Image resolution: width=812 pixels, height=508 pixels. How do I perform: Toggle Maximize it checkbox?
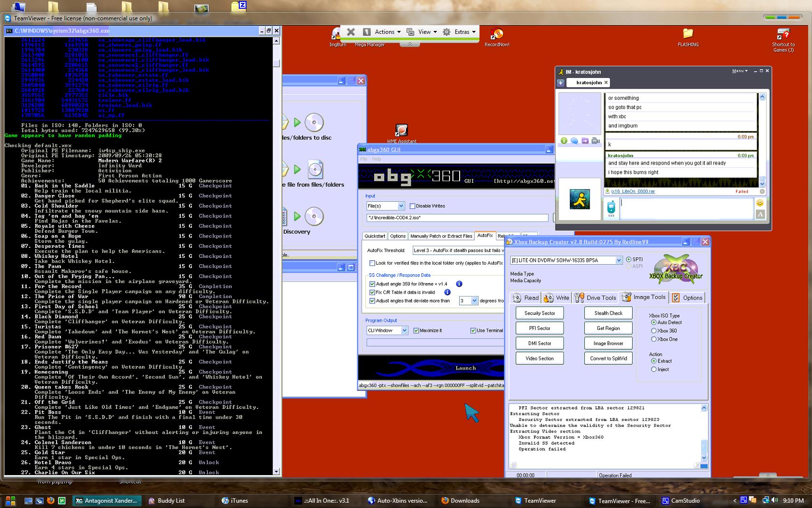(x=417, y=330)
